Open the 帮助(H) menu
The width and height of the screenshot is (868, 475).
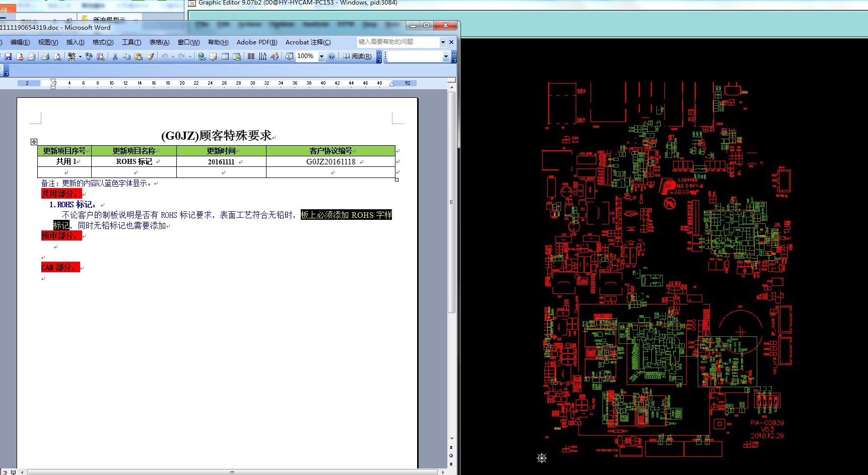pos(218,42)
